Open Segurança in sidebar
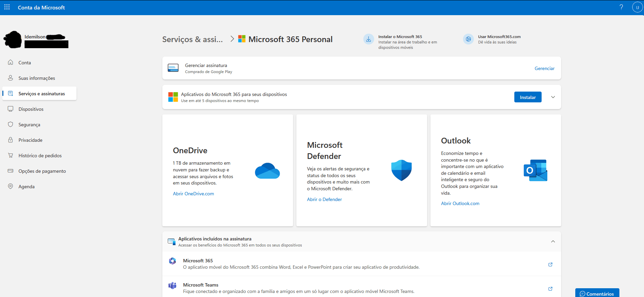Image resolution: width=644 pixels, height=297 pixels. coord(29,125)
